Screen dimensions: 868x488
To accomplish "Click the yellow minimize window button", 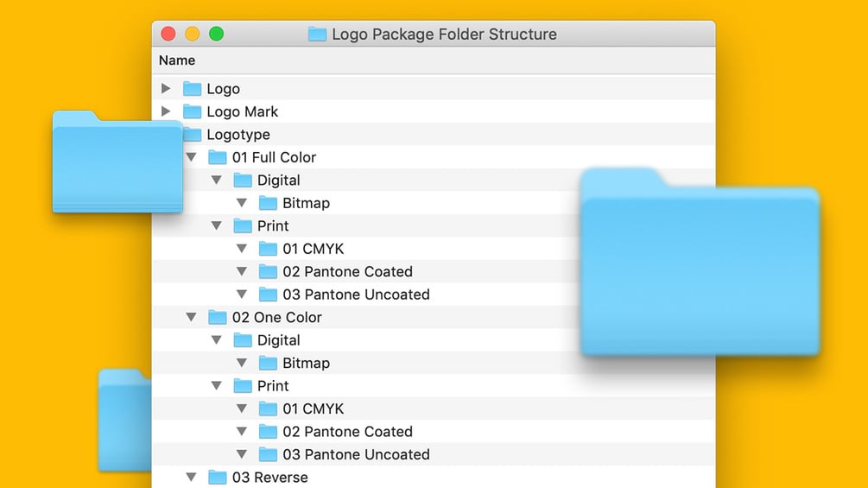I will (193, 35).
